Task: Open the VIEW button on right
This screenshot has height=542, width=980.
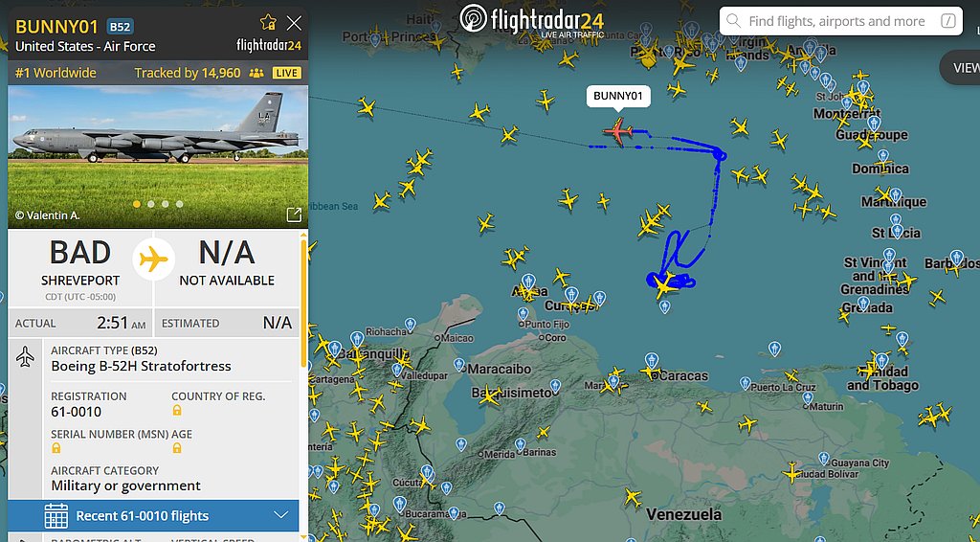Action: coord(963,68)
